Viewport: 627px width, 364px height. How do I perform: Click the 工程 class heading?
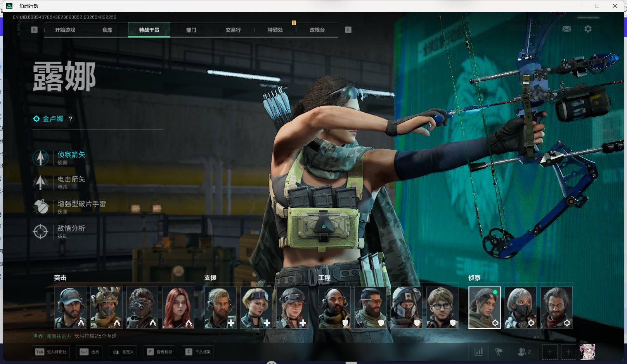pos(324,278)
